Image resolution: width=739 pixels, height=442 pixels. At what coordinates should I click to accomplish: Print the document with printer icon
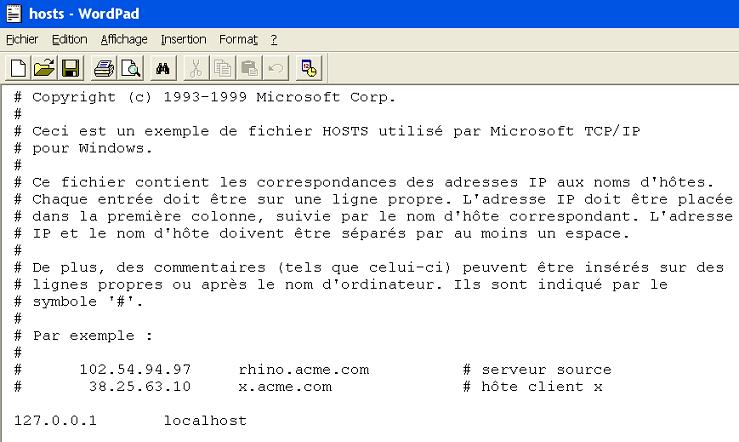(105, 68)
